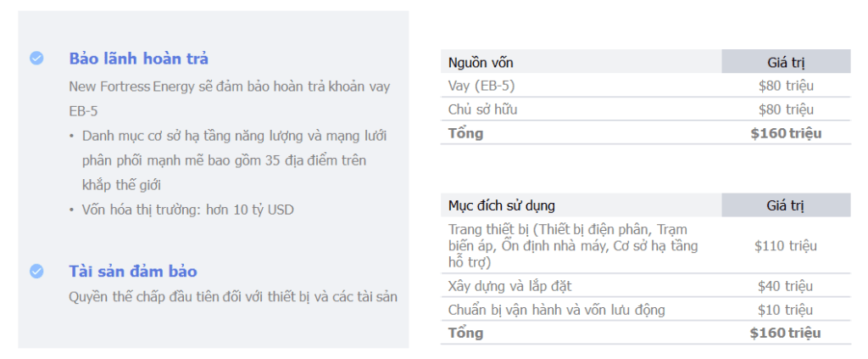Click $80 triệu value for Chủ sở hữu
Image resolution: width=868 pixels, height=359 pixels.
pos(786,109)
